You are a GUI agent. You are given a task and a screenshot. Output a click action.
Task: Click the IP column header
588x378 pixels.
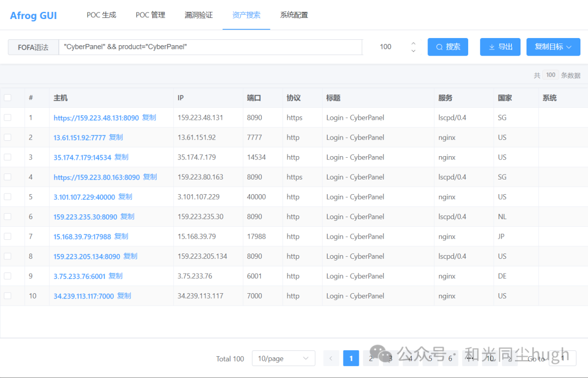tap(180, 98)
